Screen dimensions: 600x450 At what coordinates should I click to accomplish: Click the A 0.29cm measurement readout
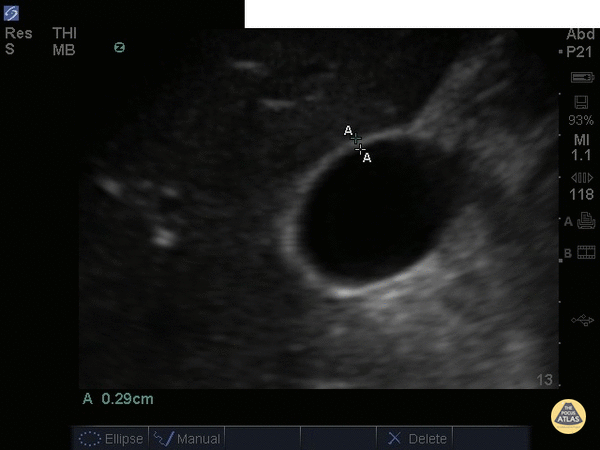(118, 399)
